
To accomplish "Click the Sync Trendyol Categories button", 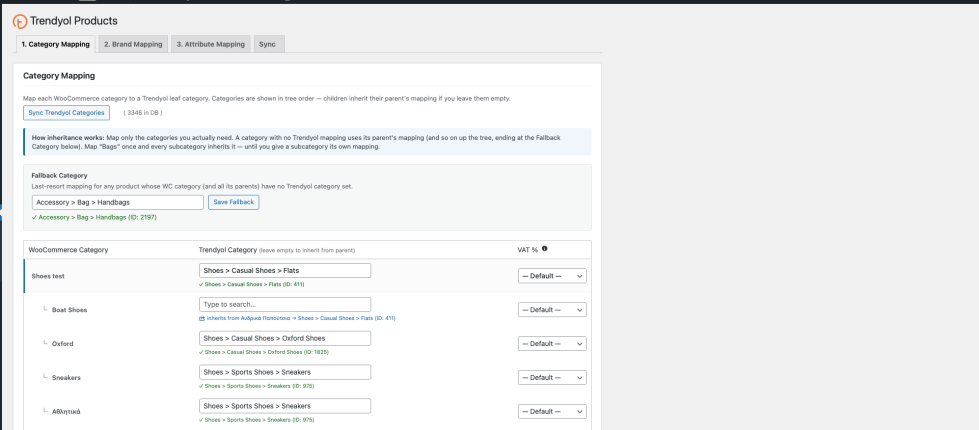I will [66, 113].
